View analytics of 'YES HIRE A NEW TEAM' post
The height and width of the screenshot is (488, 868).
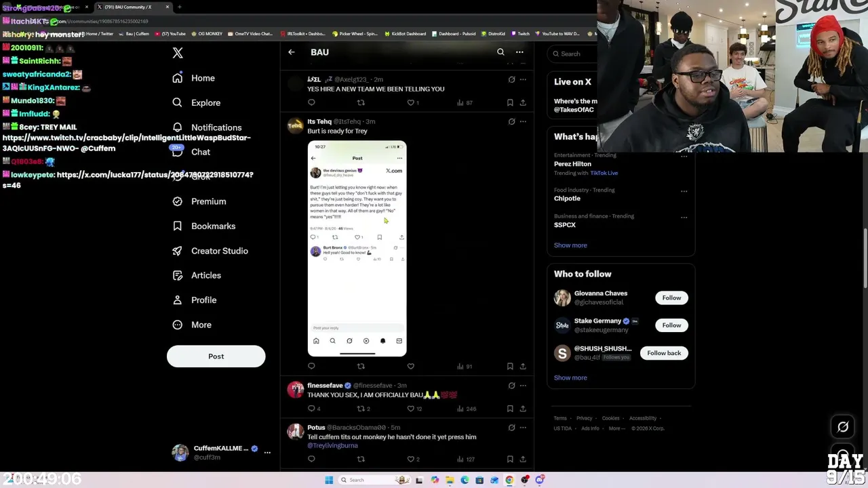[465, 102]
